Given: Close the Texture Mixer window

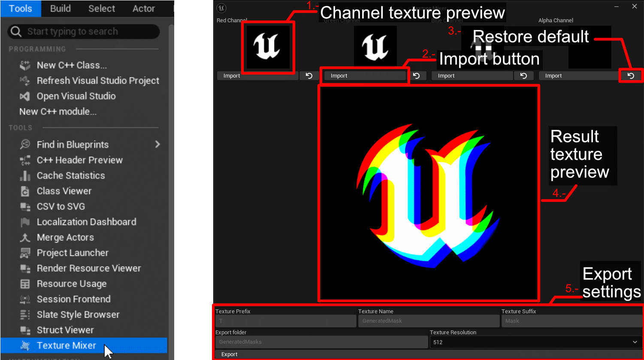Looking at the screenshot, I should (x=635, y=6).
